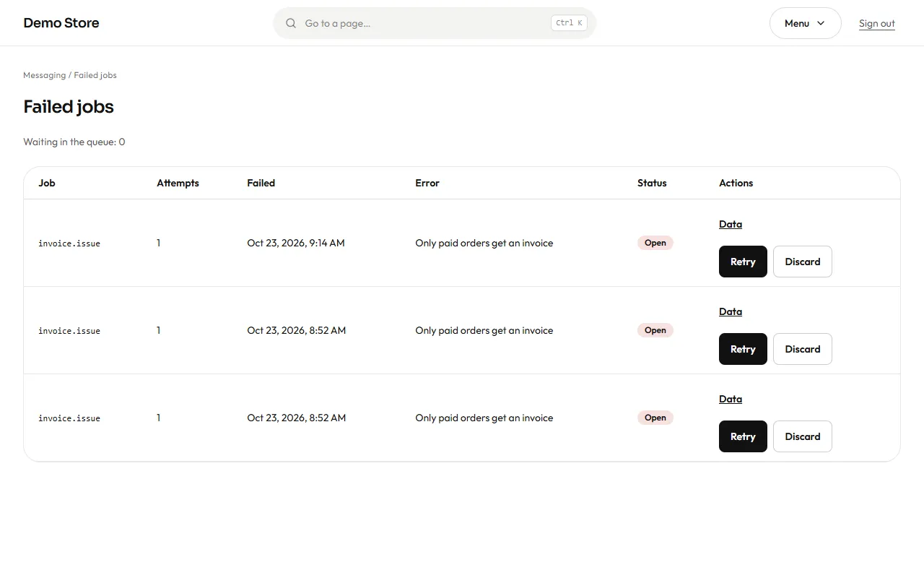
Task: Click the 'Failed jobs' breadcrumb text
Action: coord(95,75)
